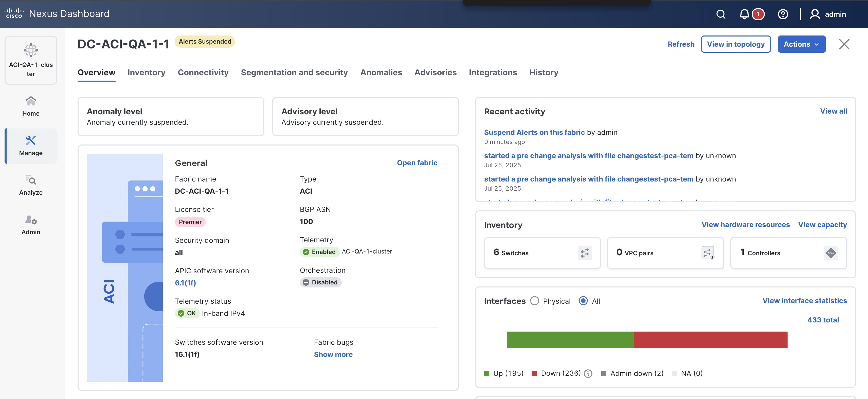Switch to the Anomalies tab
The image size is (868, 399).
[x=381, y=72]
